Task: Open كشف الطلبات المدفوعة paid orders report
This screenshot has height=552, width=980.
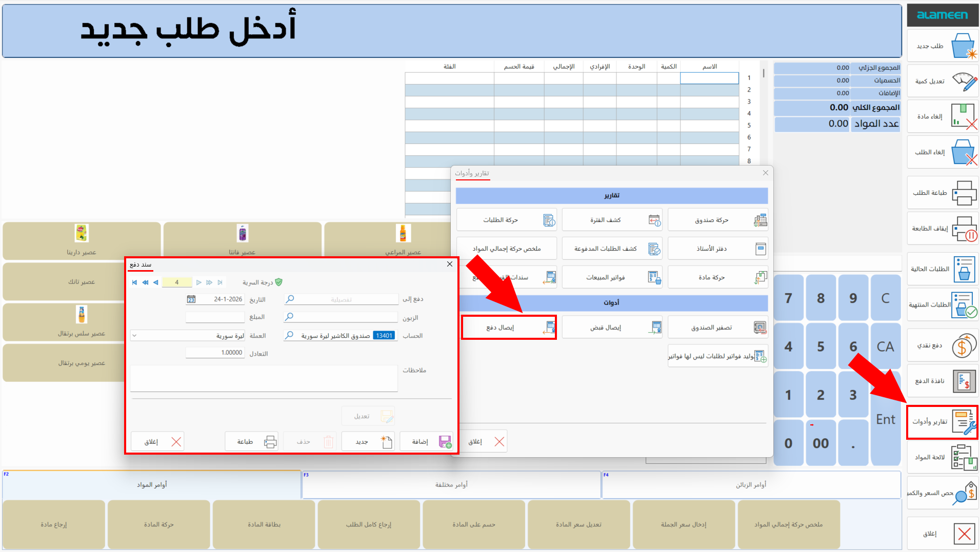Action: (x=612, y=249)
